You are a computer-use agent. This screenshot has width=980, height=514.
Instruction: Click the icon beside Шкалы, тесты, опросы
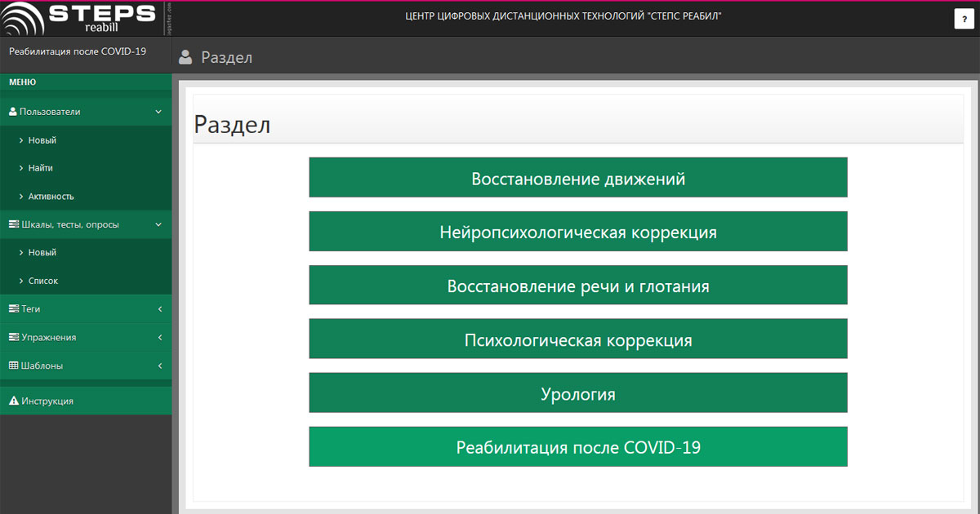[x=13, y=224]
